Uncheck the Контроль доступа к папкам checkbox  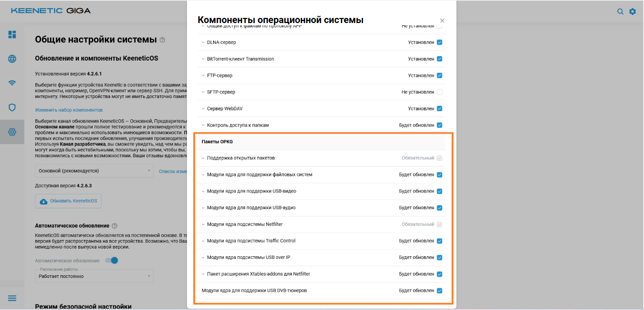439,125
